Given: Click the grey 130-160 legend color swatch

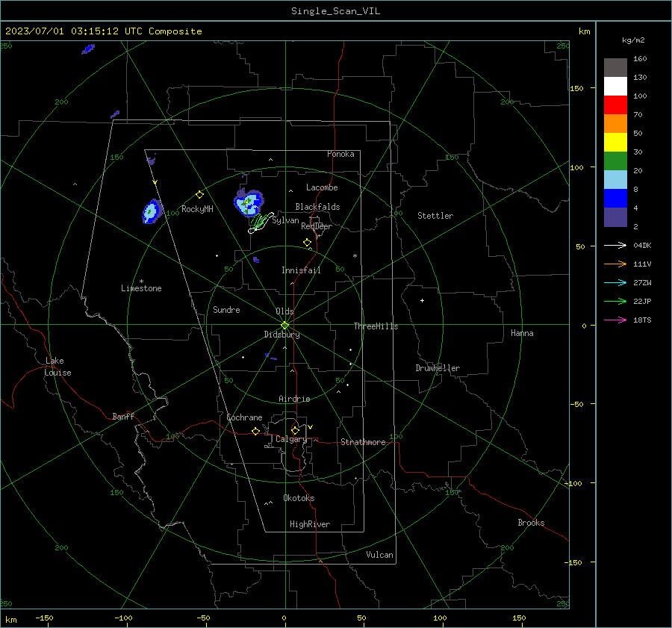Looking at the screenshot, I should coord(615,68).
